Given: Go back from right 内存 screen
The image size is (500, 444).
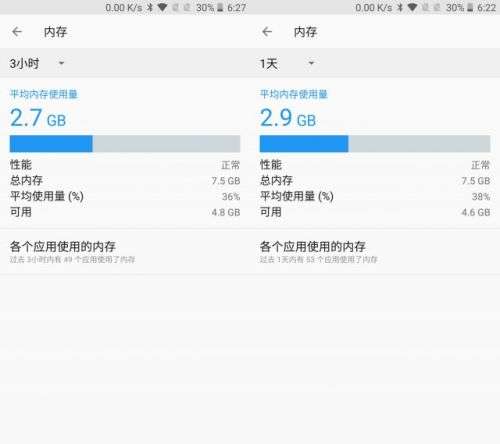Looking at the screenshot, I should click(x=267, y=32).
